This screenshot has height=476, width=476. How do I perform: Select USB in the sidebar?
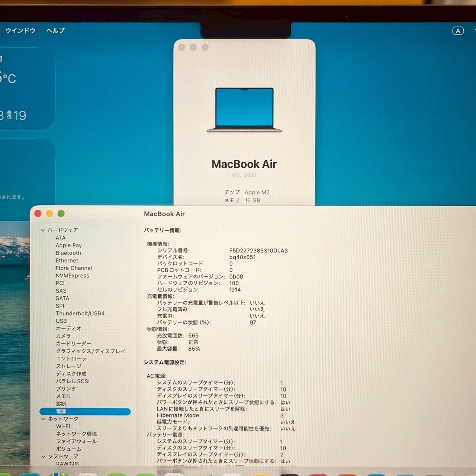61,321
